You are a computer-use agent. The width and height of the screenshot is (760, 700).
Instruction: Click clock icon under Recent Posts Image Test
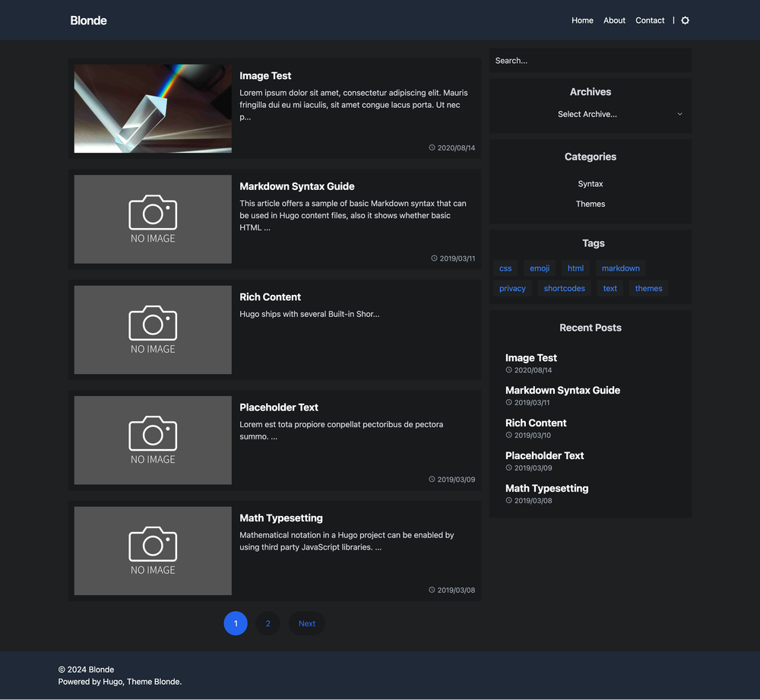tap(509, 370)
